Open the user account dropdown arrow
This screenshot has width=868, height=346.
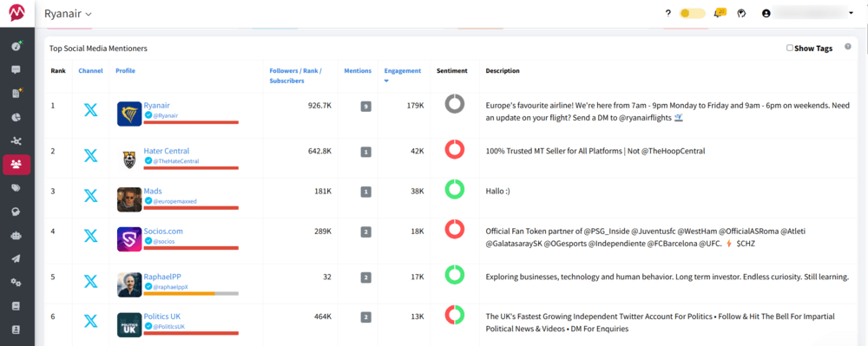tap(851, 13)
